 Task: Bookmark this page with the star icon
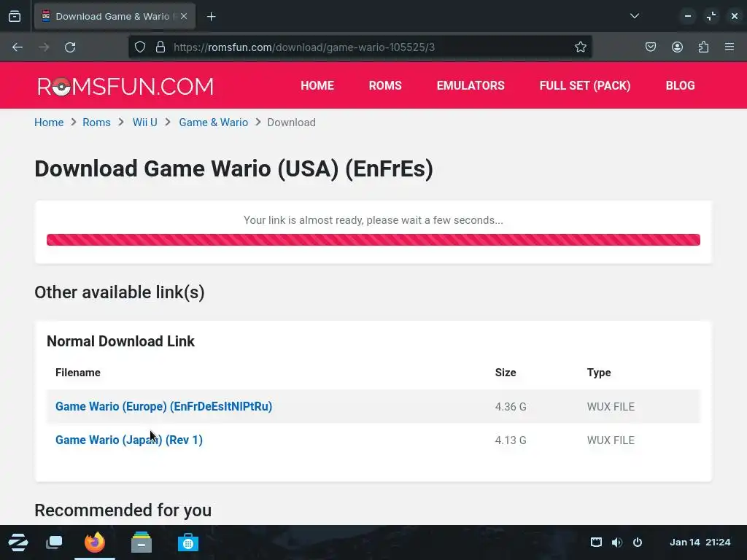coord(580,47)
